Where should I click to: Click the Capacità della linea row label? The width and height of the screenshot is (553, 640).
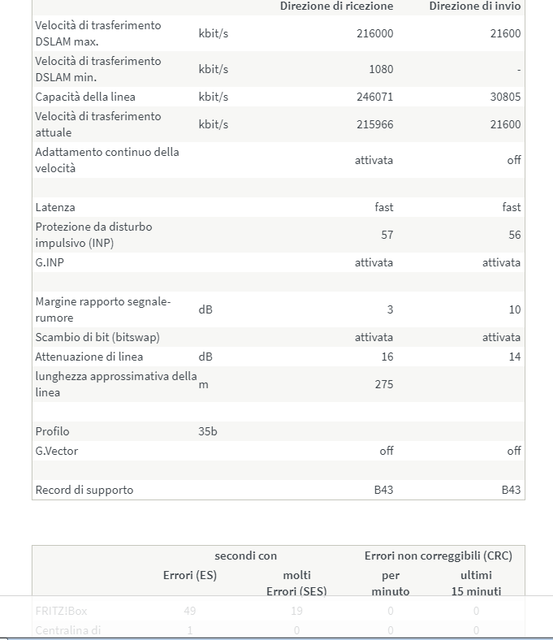tap(85, 97)
